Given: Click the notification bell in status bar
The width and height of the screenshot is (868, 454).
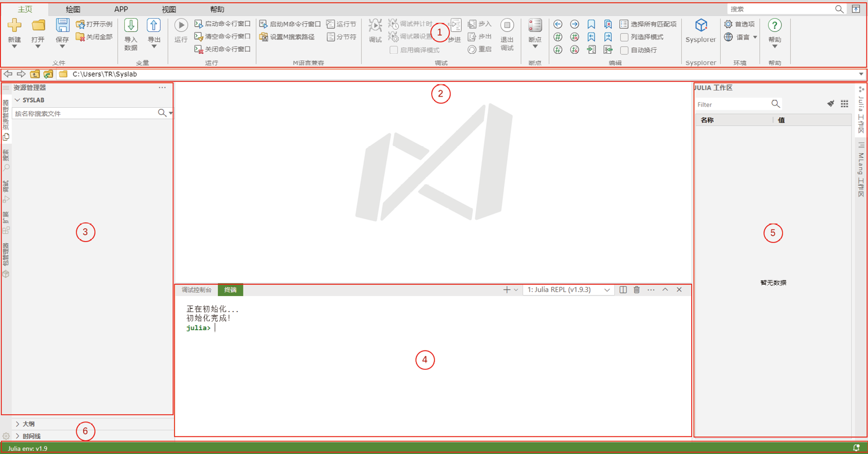Looking at the screenshot, I should pyautogui.click(x=856, y=448).
